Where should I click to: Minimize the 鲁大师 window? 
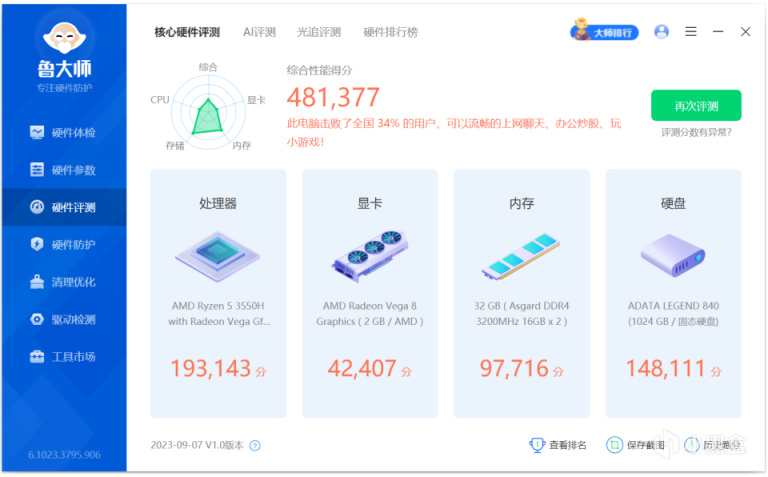coord(718,32)
